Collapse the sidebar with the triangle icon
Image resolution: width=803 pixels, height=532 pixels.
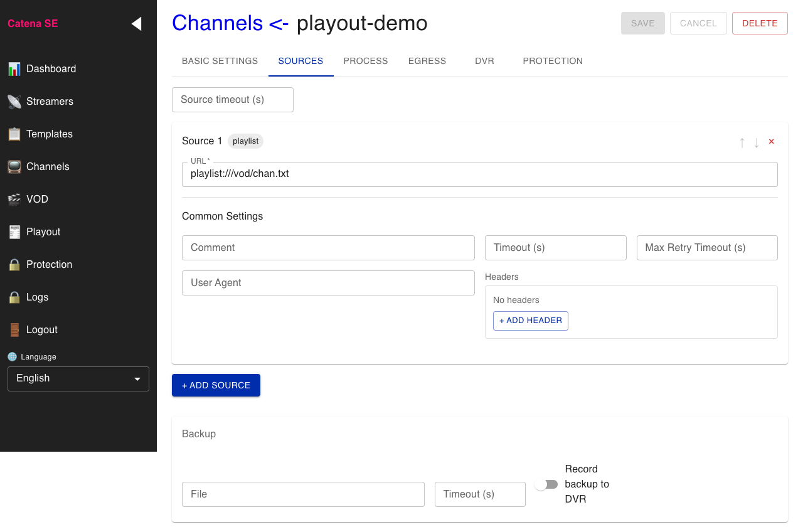[x=136, y=24]
